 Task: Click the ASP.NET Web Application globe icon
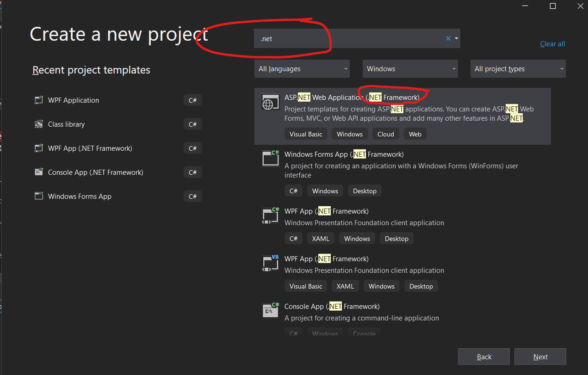pos(270,103)
